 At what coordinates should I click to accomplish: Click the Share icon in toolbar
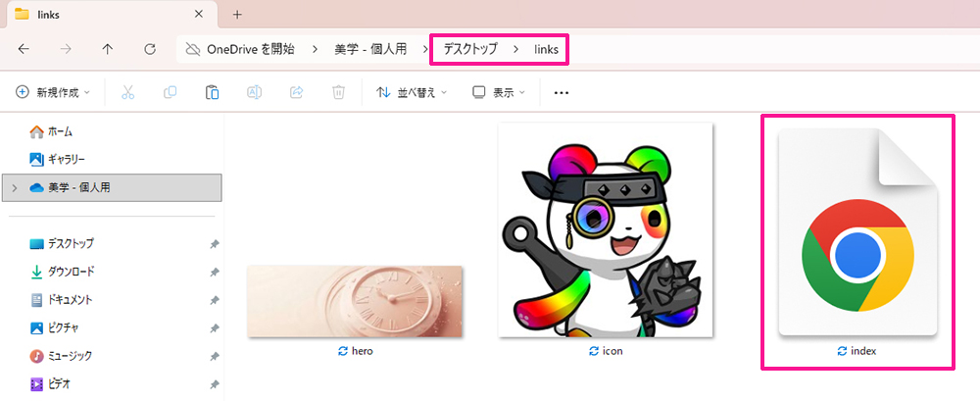point(296,92)
